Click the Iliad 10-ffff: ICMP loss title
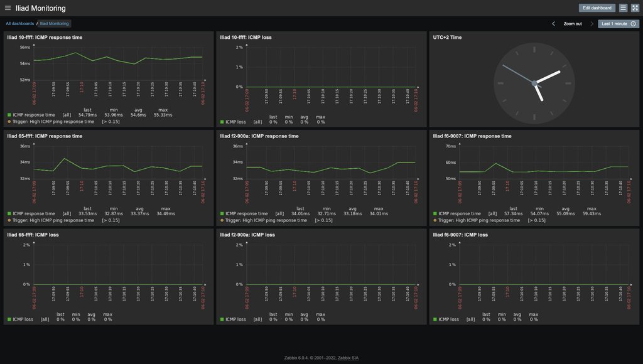Image resolution: width=643 pixels, height=364 pixels. [246, 37]
